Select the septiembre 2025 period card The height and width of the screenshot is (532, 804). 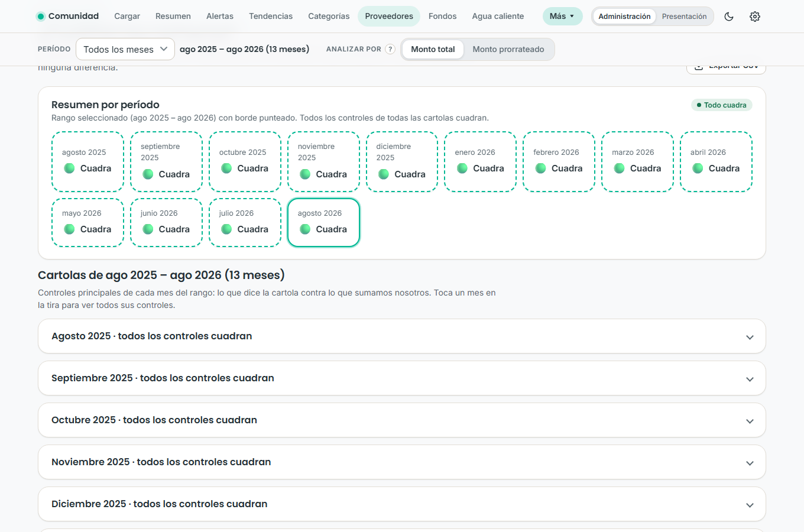coord(166,161)
